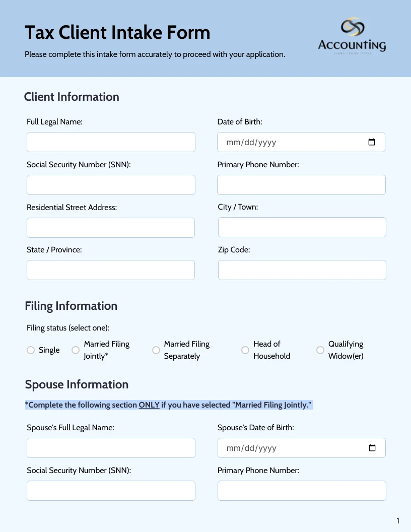The height and width of the screenshot is (532, 411).
Task: Focus the Zip Code input field
Action: pos(301,270)
